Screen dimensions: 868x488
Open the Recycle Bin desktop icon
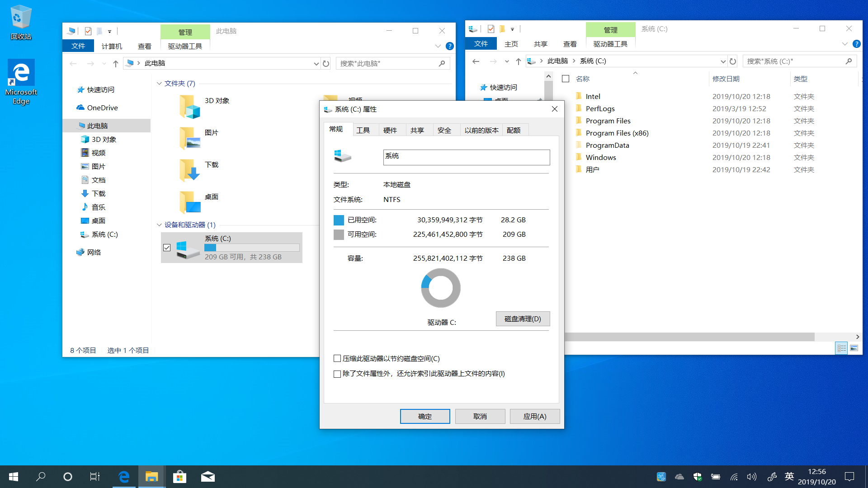click(21, 23)
